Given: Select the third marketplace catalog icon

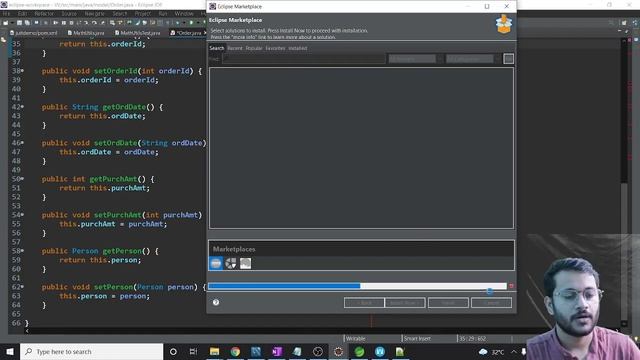Looking at the screenshot, I should (x=245, y=263).
